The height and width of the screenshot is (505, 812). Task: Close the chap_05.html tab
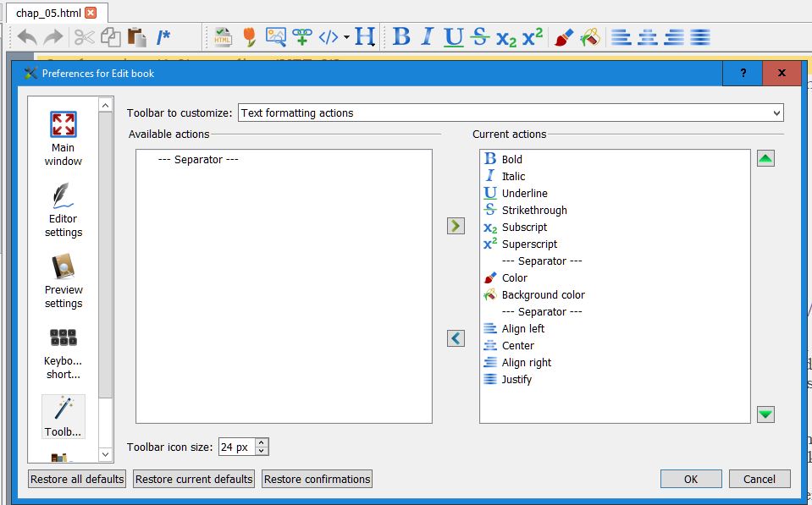(91, 13)
